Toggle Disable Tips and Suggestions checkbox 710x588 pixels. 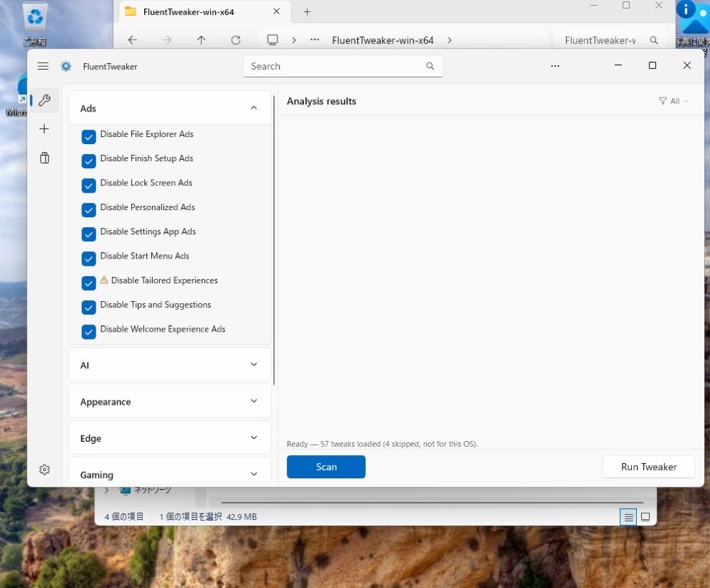click(x=89, y=307)
